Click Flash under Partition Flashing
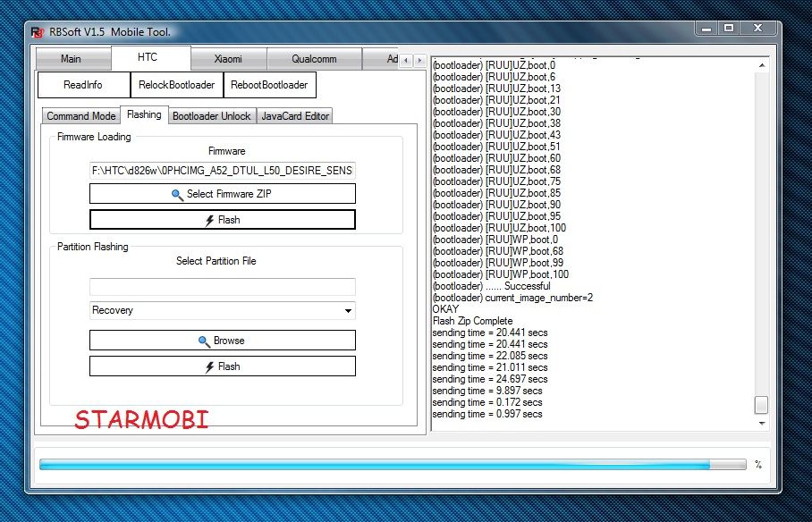812x522 pixels. [x=222, y=366]
